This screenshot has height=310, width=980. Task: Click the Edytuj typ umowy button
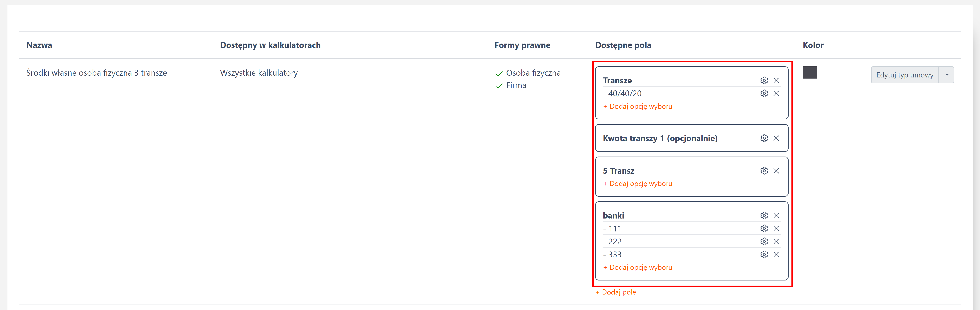(x=904, y=75)
